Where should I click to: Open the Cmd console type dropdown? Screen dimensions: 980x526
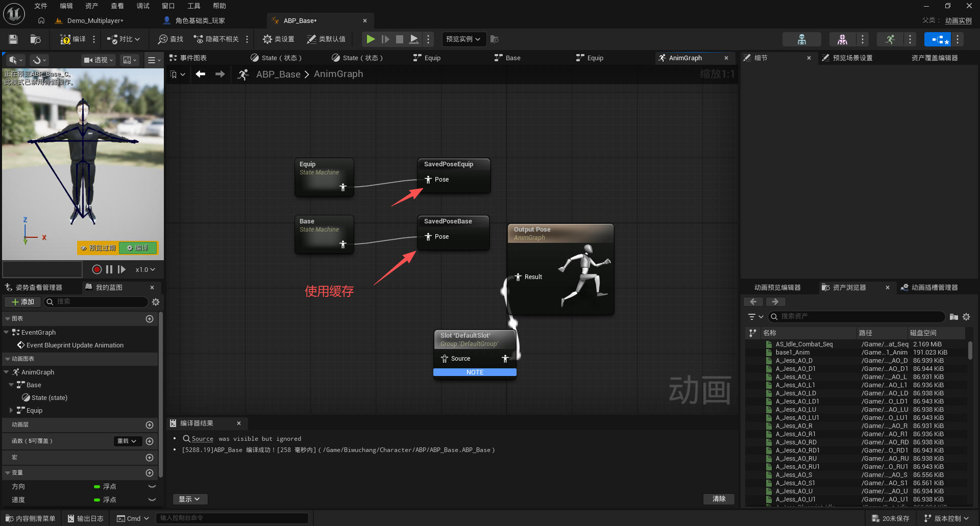coord(133,518)
